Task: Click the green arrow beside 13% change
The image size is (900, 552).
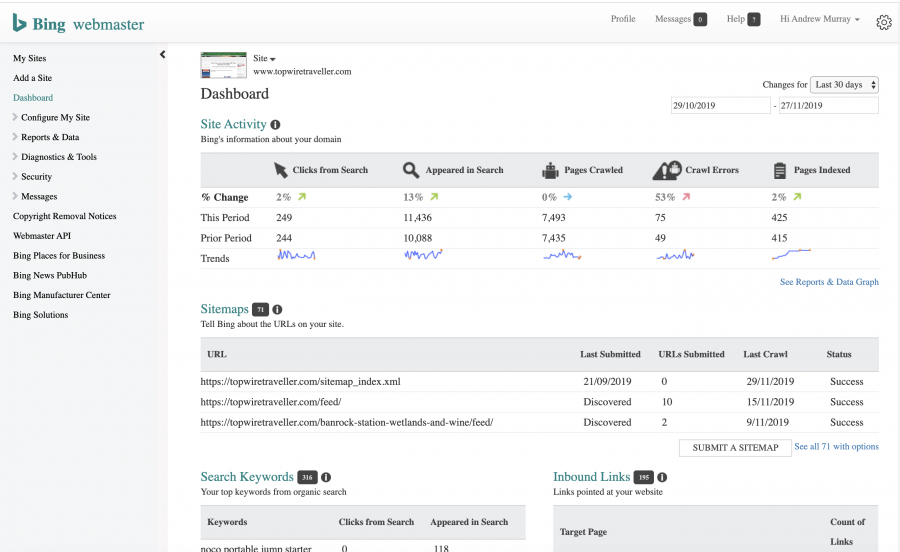Action: tap(435, 197)
